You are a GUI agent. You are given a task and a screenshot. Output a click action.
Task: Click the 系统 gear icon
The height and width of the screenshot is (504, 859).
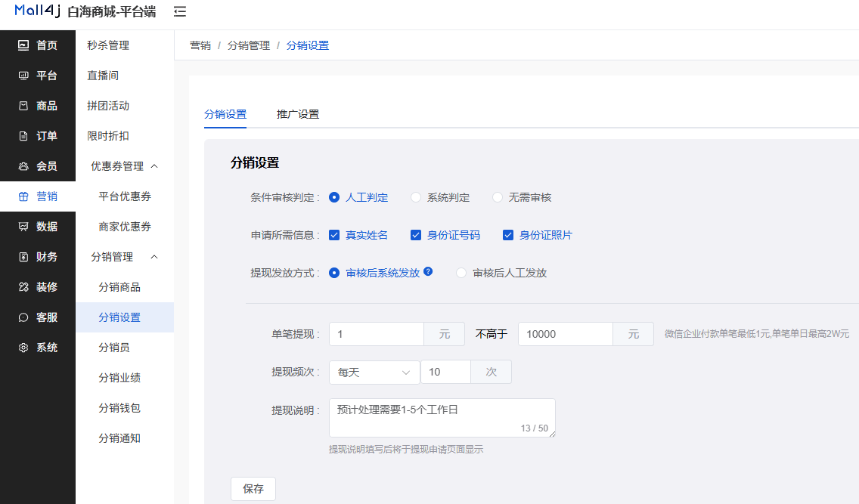coord(23,348)
